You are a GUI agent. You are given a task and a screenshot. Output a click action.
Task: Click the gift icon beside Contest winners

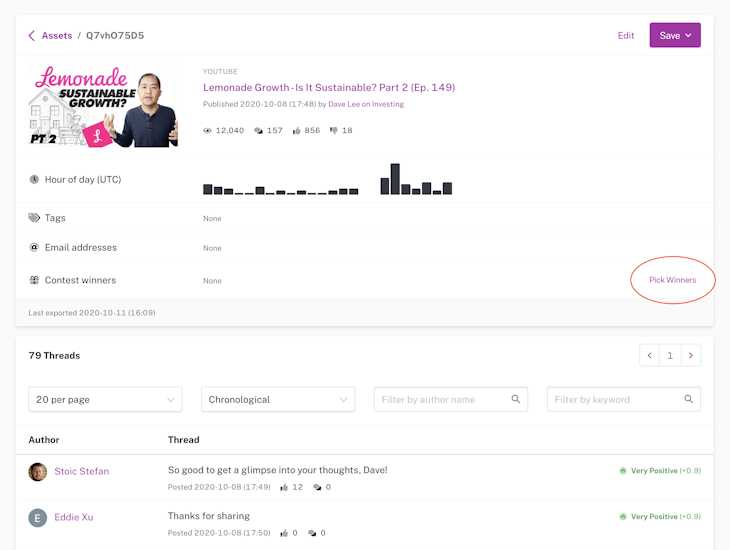pyautogui.click(x=34, y=281)
